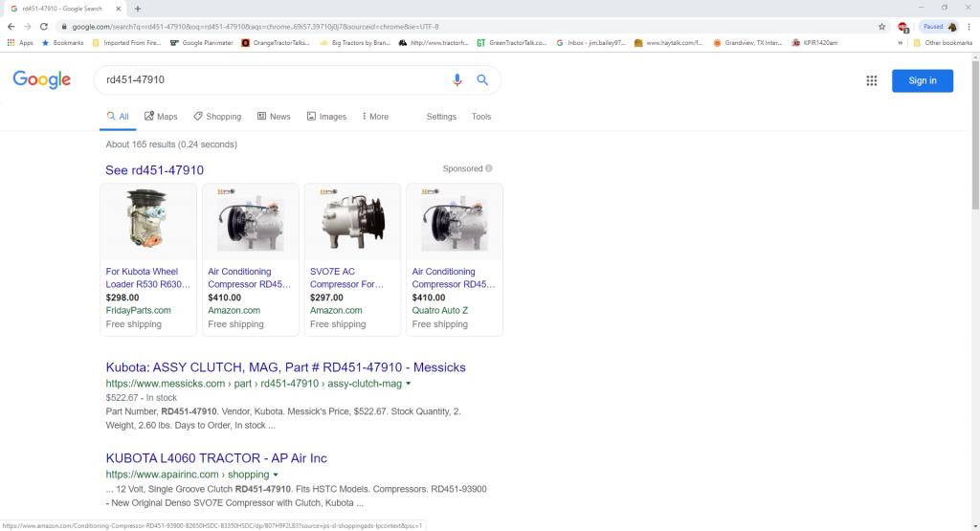Open the Paused profile button
This screenshot has width=980, height=531.
point(940,27)
